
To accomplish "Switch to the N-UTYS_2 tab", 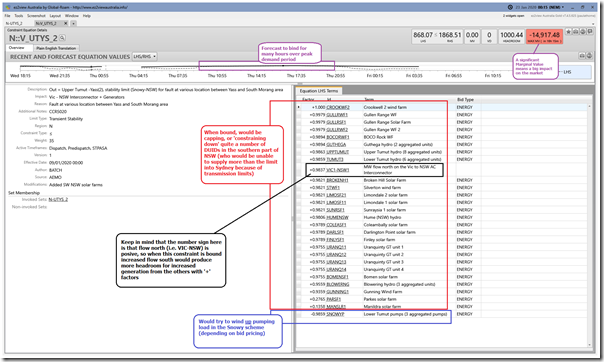I will (x=14, y=23).
